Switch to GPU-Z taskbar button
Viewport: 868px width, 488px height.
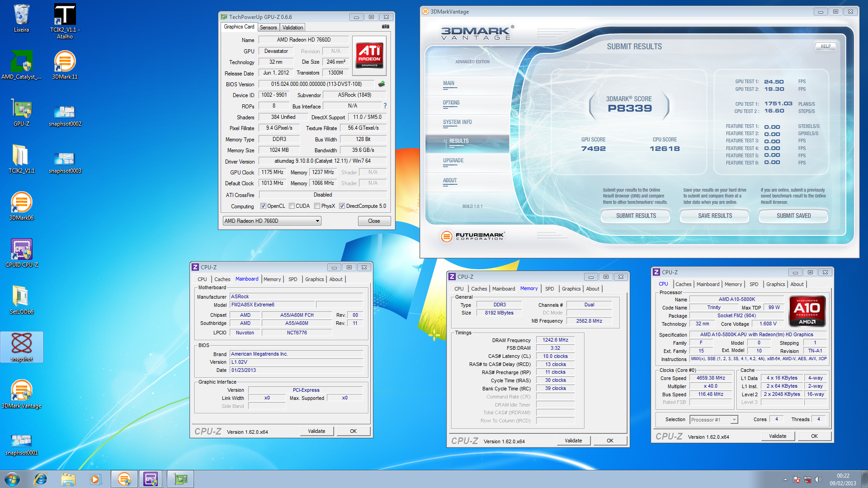click(x=180, y=479)
